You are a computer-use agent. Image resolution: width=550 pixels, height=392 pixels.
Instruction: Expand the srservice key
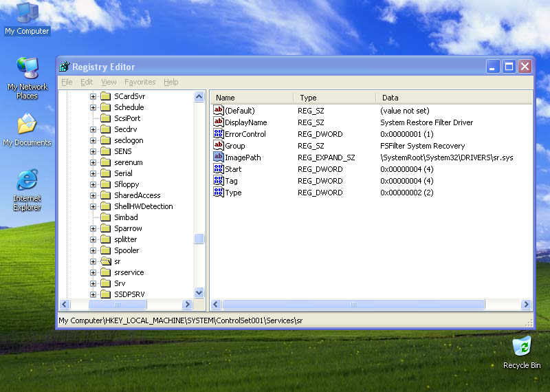tap(93, 272)
